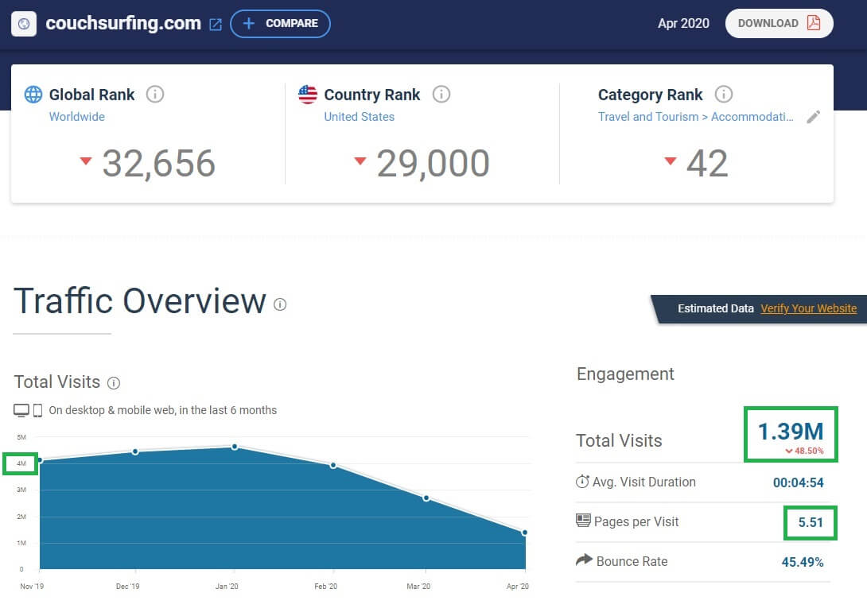Click the Compare button
Screen dimensions: 867x616
tap(280, 24)
